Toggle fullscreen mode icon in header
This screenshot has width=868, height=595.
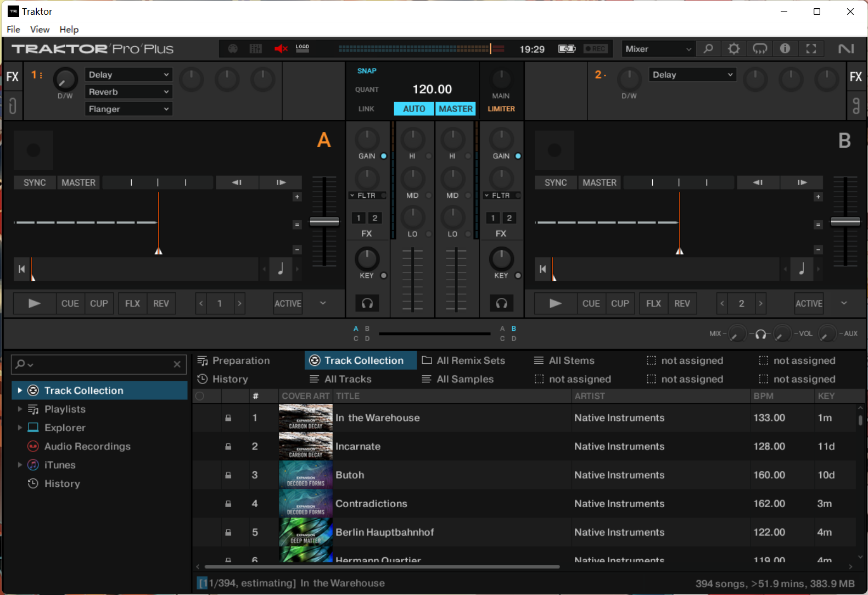[811, 49]
